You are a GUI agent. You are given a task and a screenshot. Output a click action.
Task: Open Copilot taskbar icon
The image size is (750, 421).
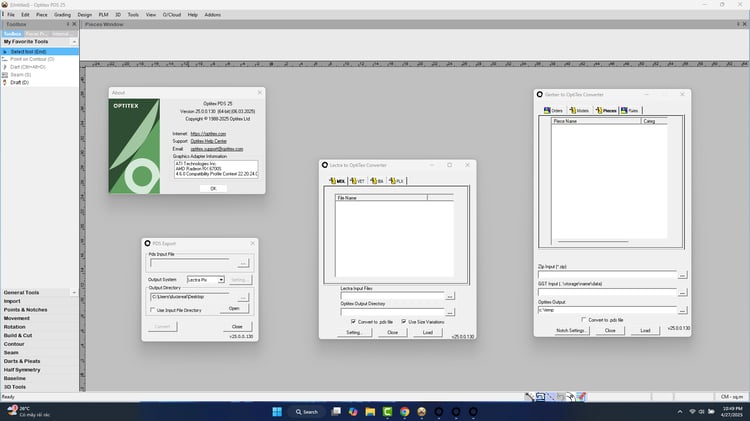[x=353, y=411]
